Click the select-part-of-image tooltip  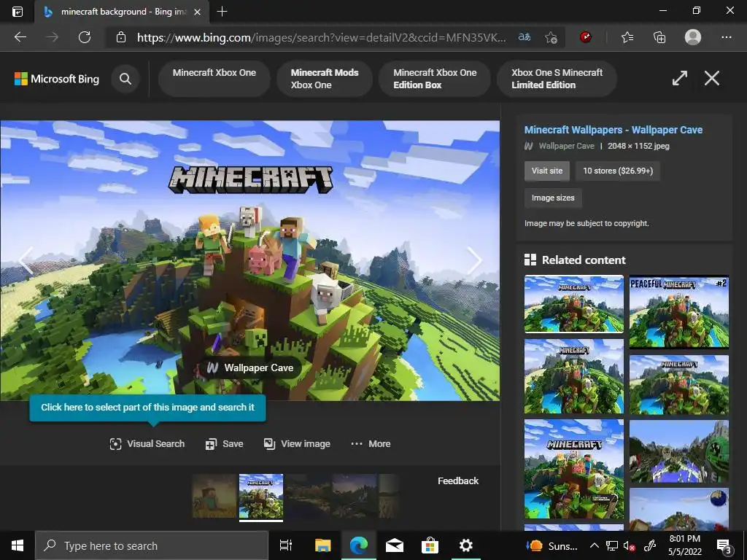click(x=147, y=408)
